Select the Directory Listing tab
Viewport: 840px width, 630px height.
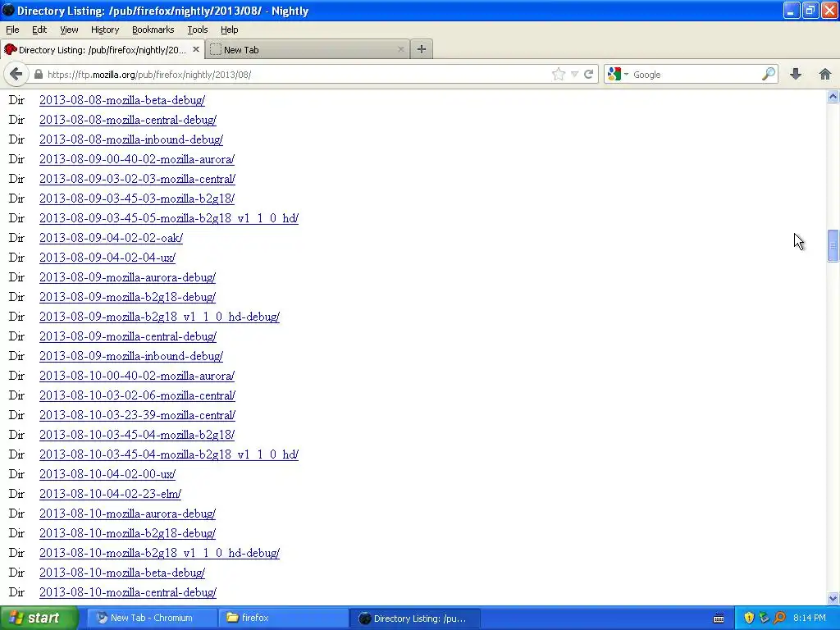pyautogui.click(x=103, y=49)
